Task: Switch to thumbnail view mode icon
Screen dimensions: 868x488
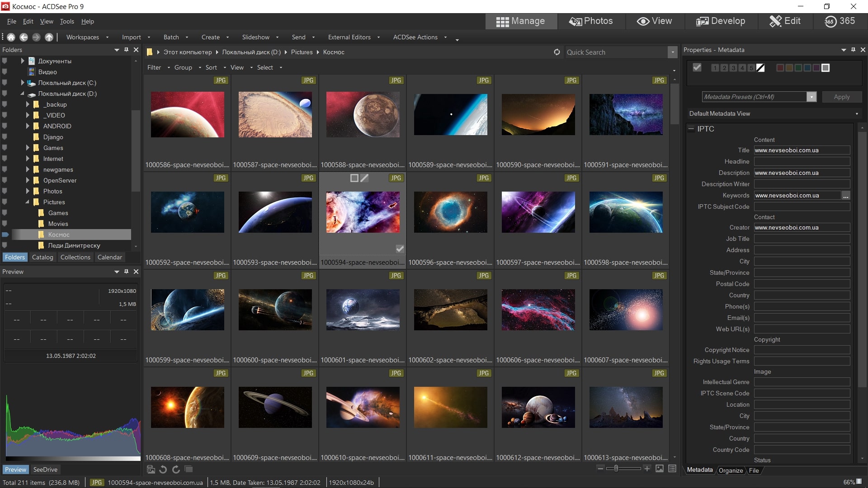Action: click(660, 469)
